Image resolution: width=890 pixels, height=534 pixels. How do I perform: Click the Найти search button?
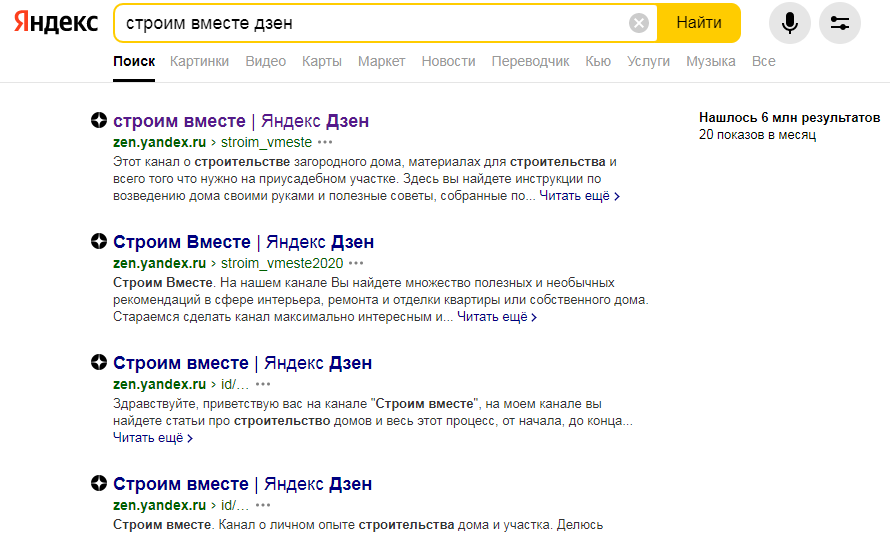tap(699, 23)
